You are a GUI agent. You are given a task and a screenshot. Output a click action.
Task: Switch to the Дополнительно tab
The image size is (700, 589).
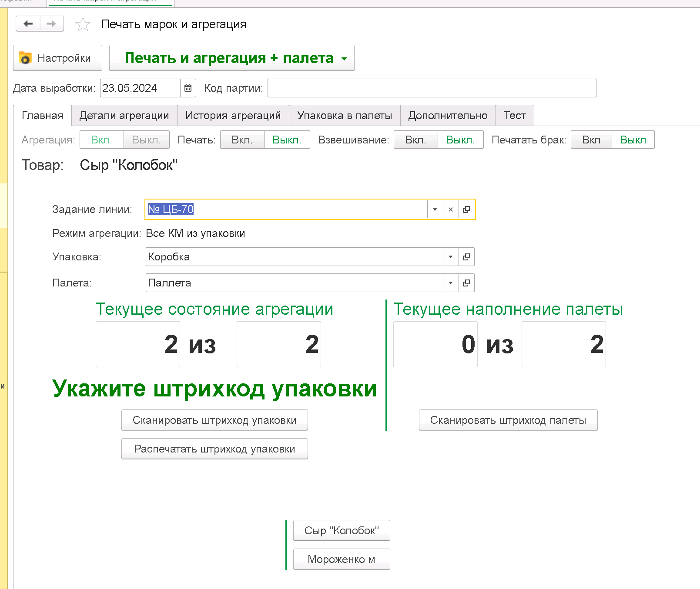click(x=448, y=116)
